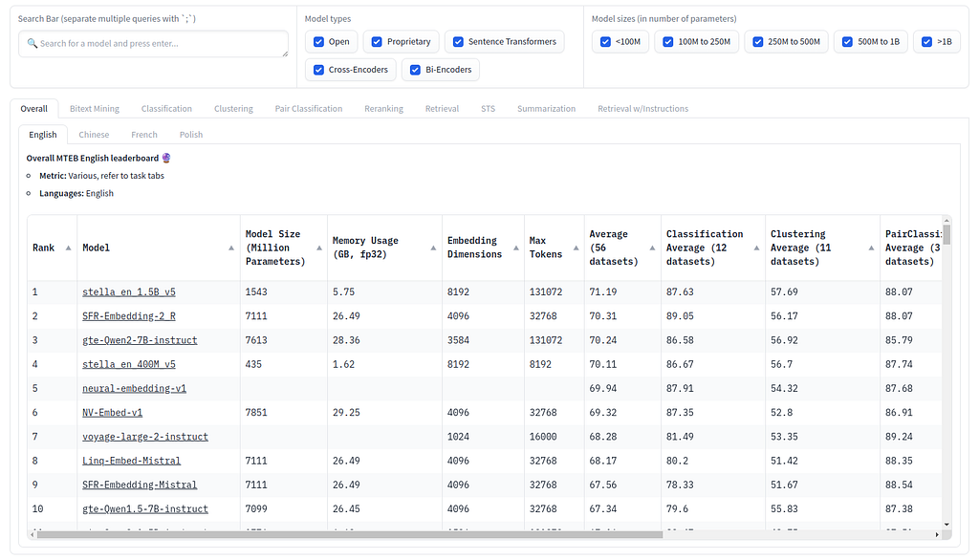Open the NV-Embed-v1 model link

pyautogui.click(x=113, y=413)
